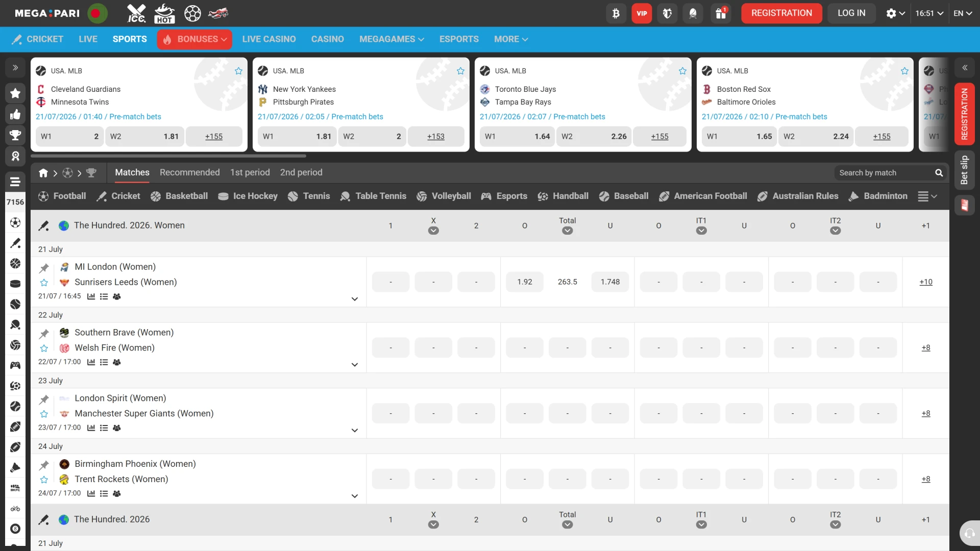Screen dimensions: 980x551
Task: Click the LOG IN button
Action: 851,13
